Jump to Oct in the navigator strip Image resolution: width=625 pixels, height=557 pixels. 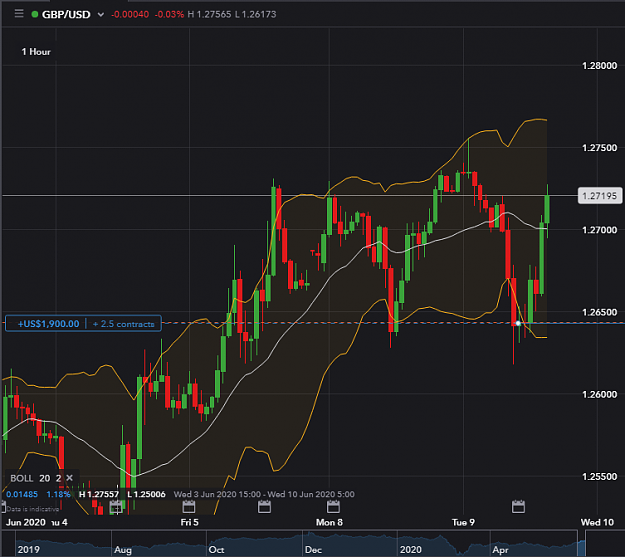tap(216, 550)
